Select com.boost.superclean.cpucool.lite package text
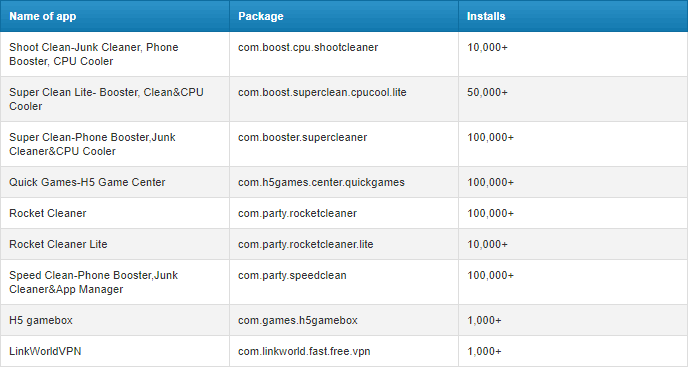The height and width of the screenshot is (367, 688). pyautogui.click(x=322, y=93)
